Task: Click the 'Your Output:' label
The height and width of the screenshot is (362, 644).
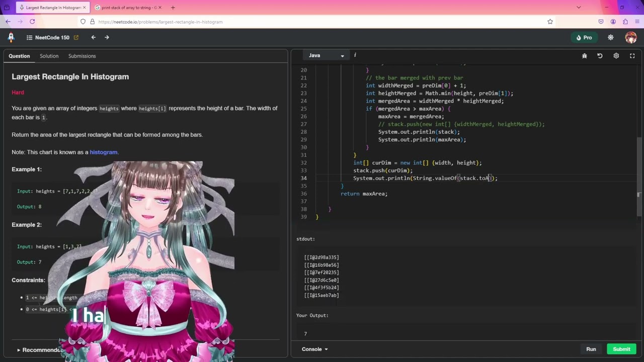Action: (x=312, y=315)
